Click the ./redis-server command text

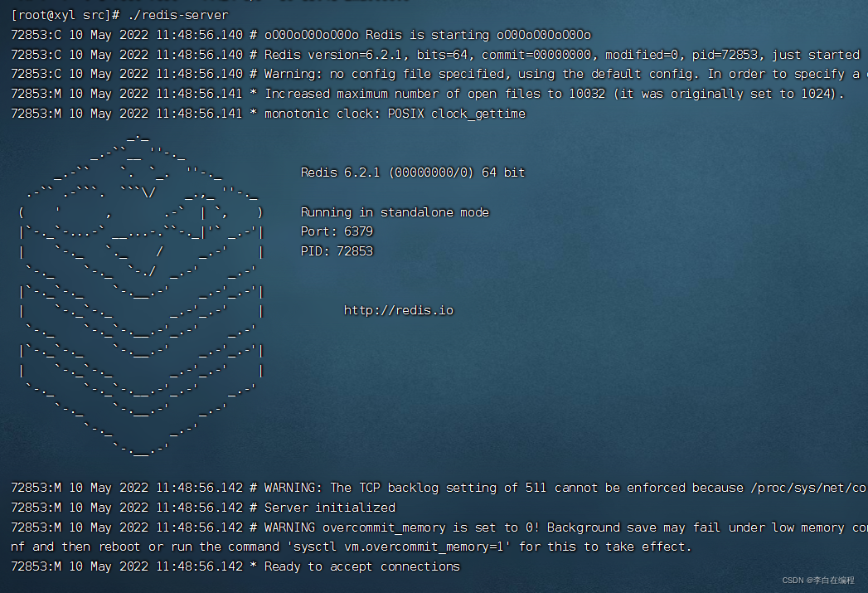(x=177, y=15)
